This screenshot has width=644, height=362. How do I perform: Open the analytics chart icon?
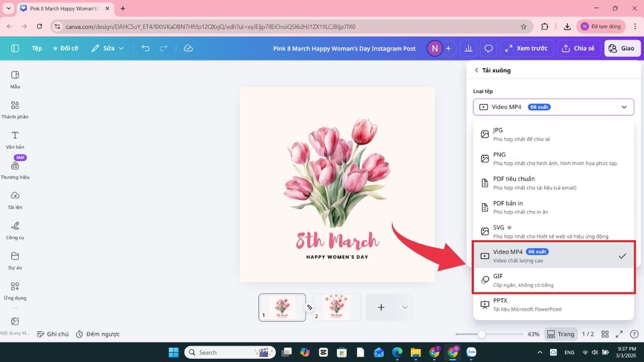[x=469, y=48]
